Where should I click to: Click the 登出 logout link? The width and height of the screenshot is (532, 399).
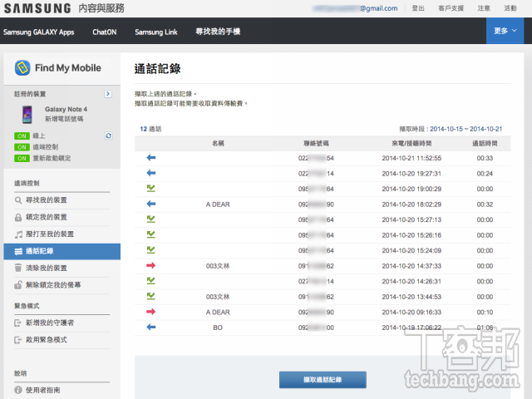(418, 8)
